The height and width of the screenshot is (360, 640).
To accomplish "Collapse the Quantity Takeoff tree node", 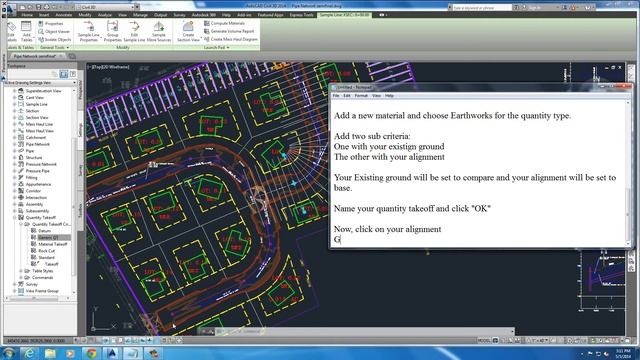I will [x=15, y=218].
